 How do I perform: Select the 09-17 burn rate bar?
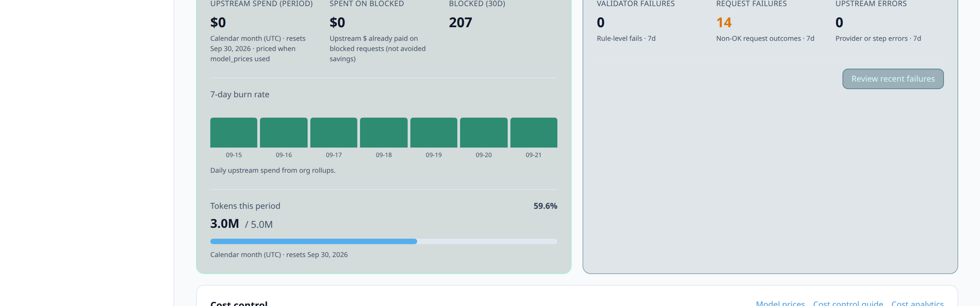(333, 132)
